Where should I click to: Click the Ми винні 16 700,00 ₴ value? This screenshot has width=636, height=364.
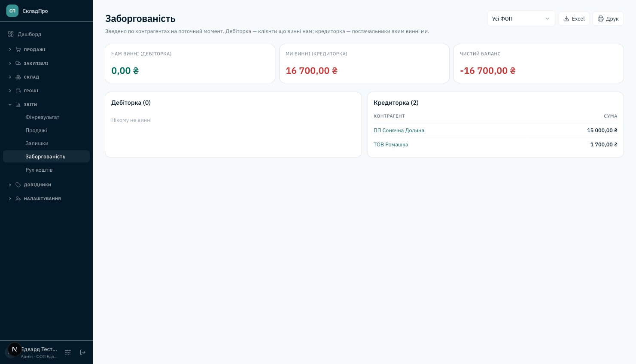coord(312,70)
